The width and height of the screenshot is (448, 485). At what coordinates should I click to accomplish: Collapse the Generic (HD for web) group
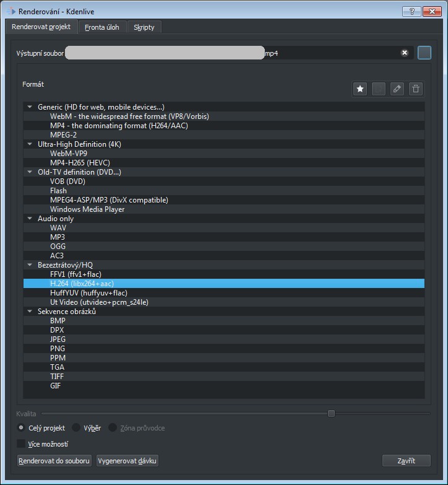30,107
